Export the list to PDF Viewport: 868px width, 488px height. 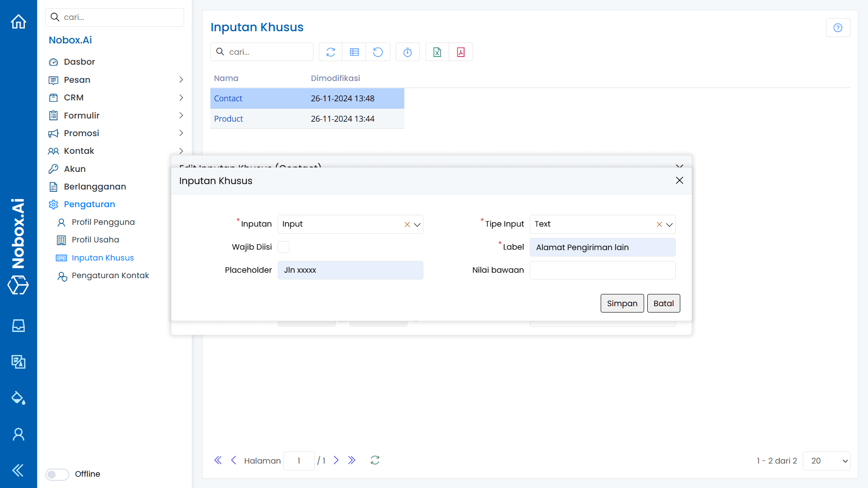460,52
